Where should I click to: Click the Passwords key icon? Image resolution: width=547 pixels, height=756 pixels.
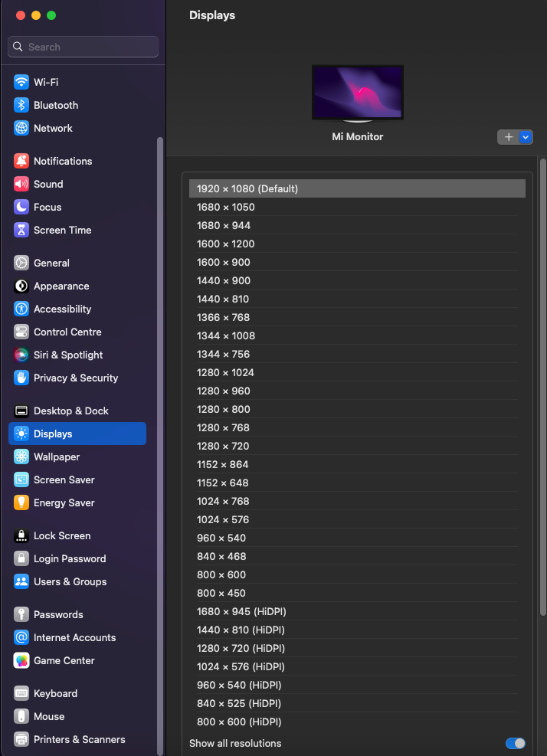(x=21, y=614)
